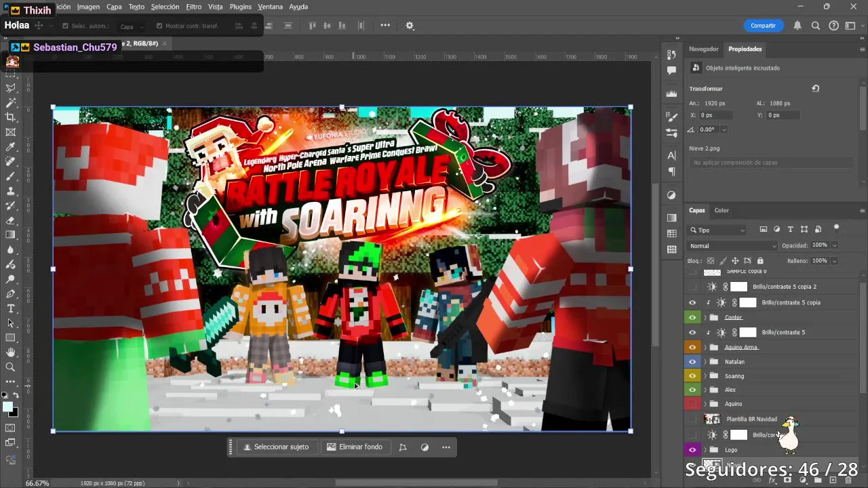Screen dimensions: 868x488
Task: Hide the Soaring group layer
Action: coord(692,375)
